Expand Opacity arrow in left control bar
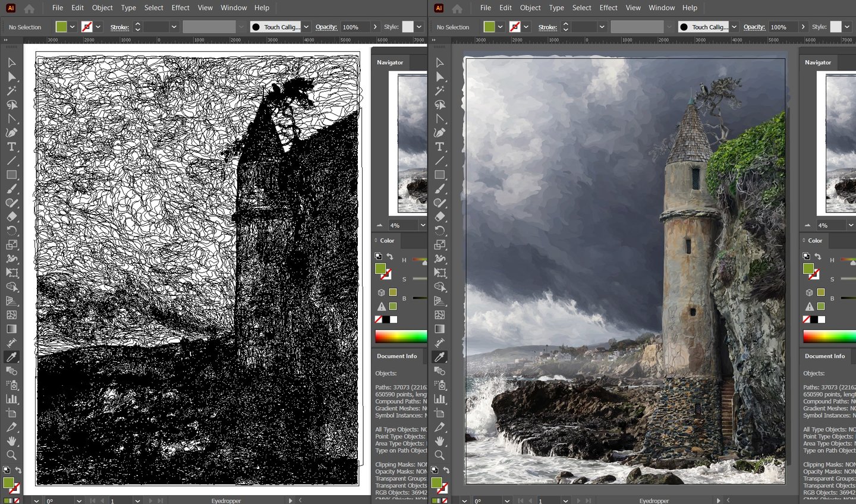 pos(375,27)
